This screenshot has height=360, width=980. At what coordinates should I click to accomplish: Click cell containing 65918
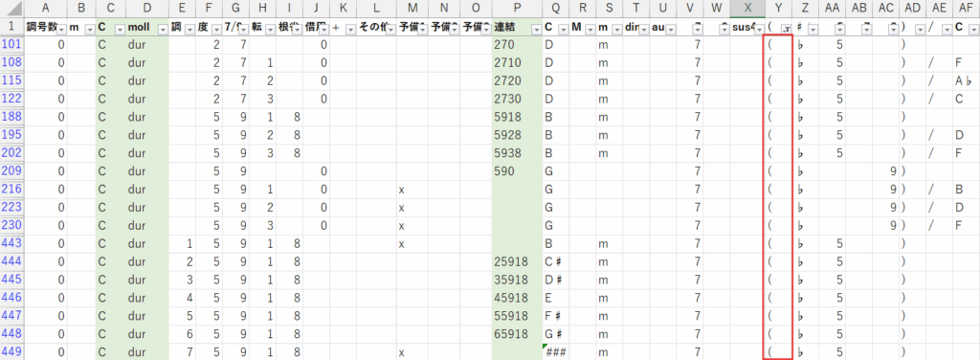tap(517, 334)
